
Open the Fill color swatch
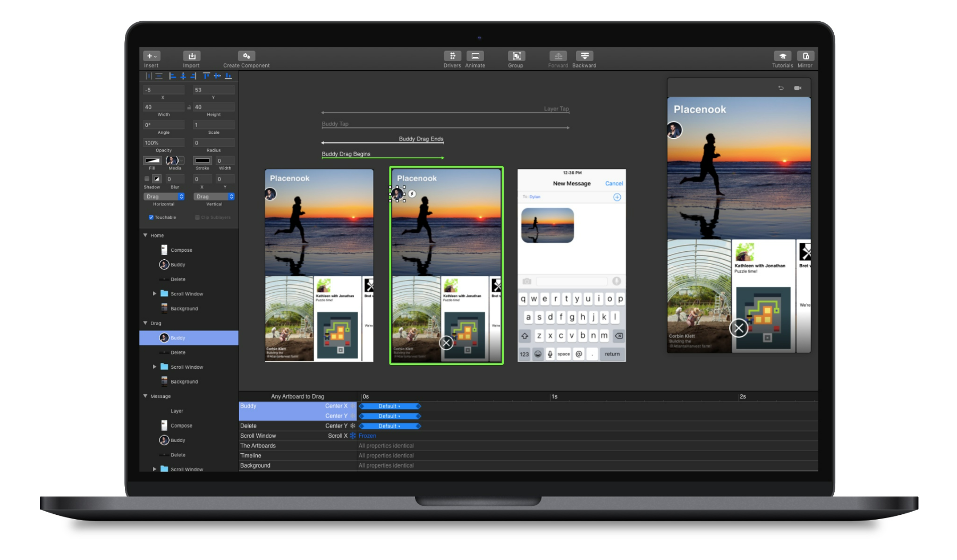(x=153, y=160)
